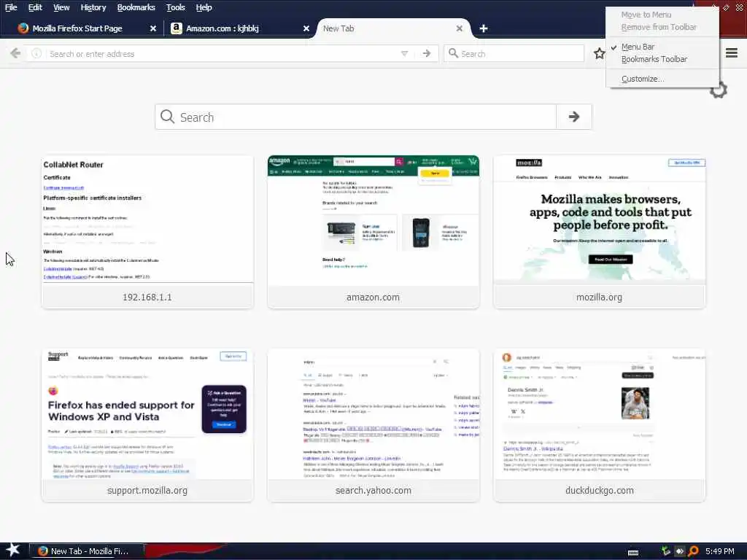Open the duckduckgo.com tile

(600, 425)
